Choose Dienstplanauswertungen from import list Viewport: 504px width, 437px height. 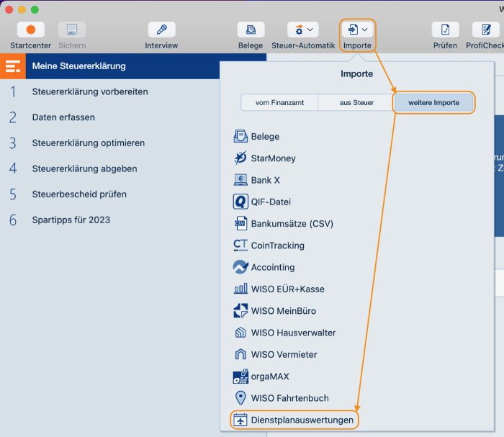[302, 420]
